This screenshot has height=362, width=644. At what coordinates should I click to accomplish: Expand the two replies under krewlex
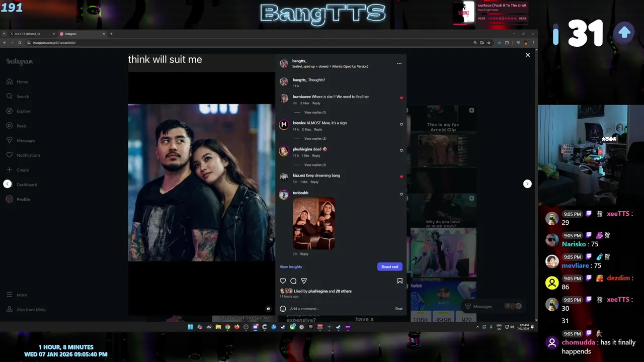(315, 138)
